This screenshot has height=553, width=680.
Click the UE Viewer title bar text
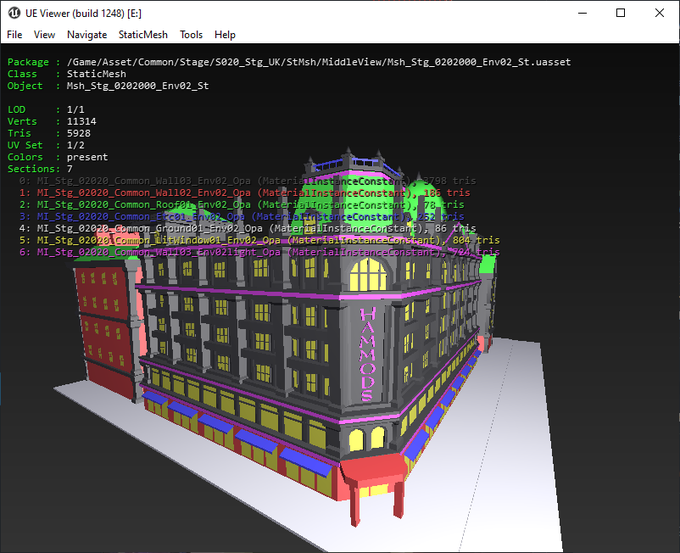[x=84, y=13]
